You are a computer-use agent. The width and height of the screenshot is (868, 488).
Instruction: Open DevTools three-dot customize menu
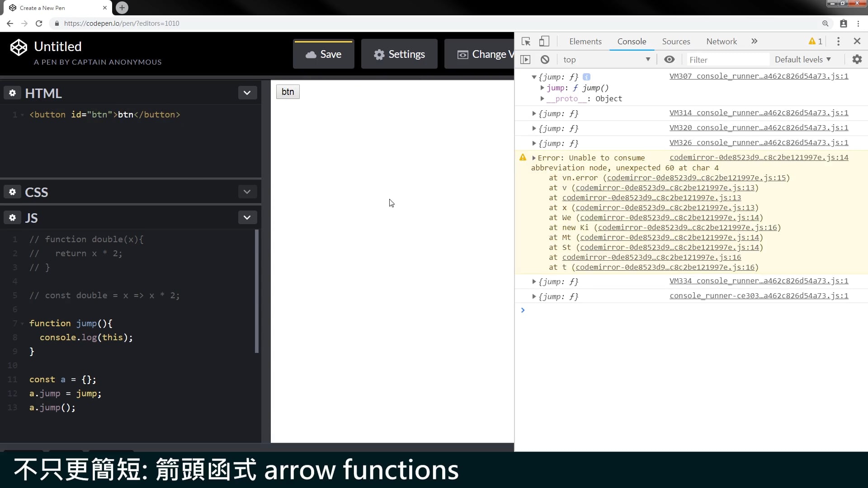coord(838,41)
